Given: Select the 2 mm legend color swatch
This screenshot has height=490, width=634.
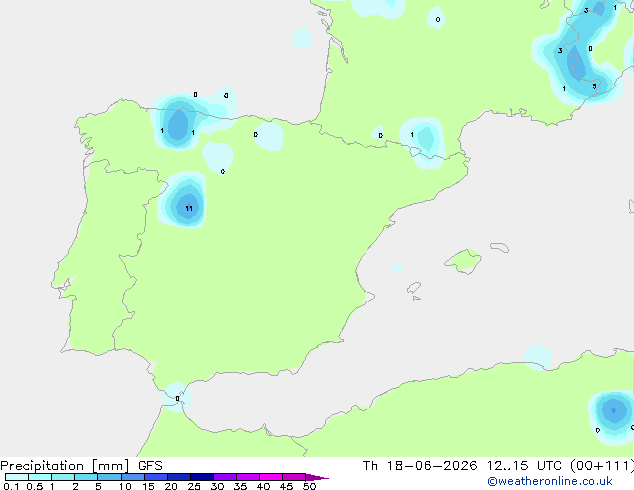Looking at the screenshot, I should click(x=86, y=477).
